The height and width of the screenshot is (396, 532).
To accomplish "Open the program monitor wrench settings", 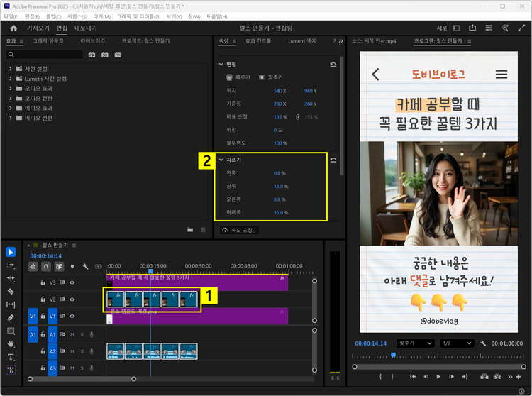I will (x=483, y=343).
